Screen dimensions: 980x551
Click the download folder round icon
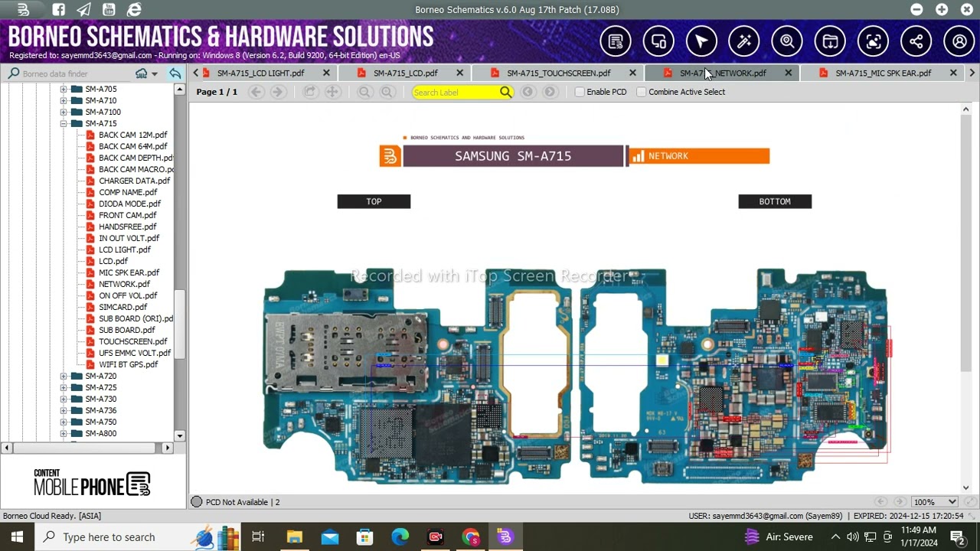(x=830, y=41)
